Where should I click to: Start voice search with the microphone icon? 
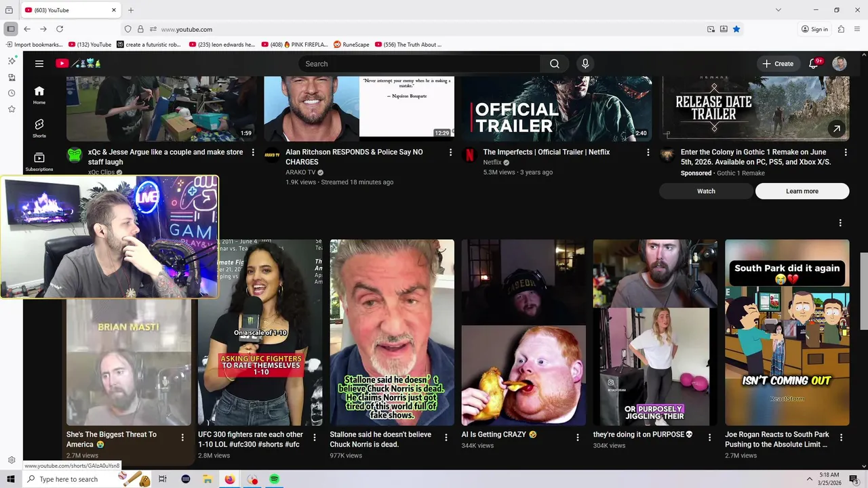pyautogui.click(x=585, y=64)
